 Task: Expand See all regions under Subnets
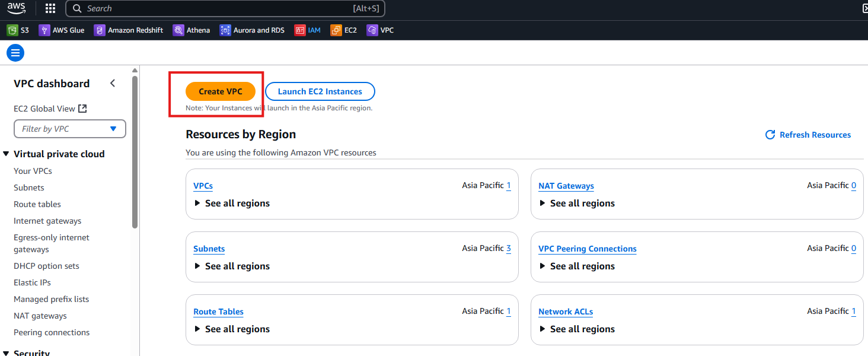[232, 266]
